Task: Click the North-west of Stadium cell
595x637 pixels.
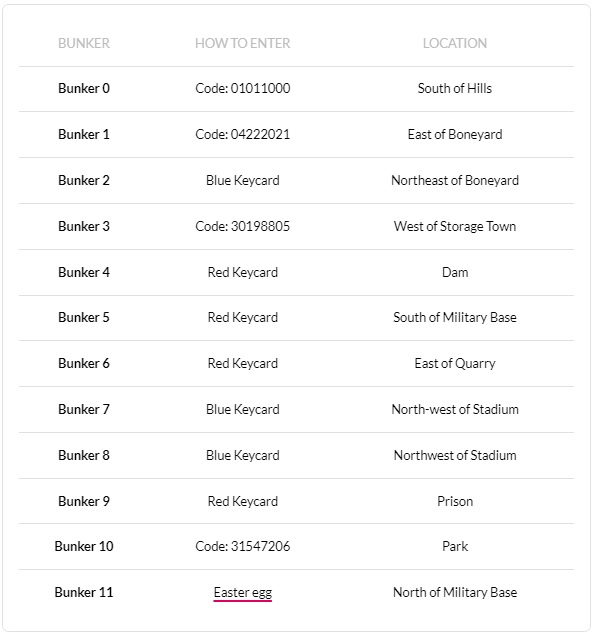Action: [x=455, y=409]
